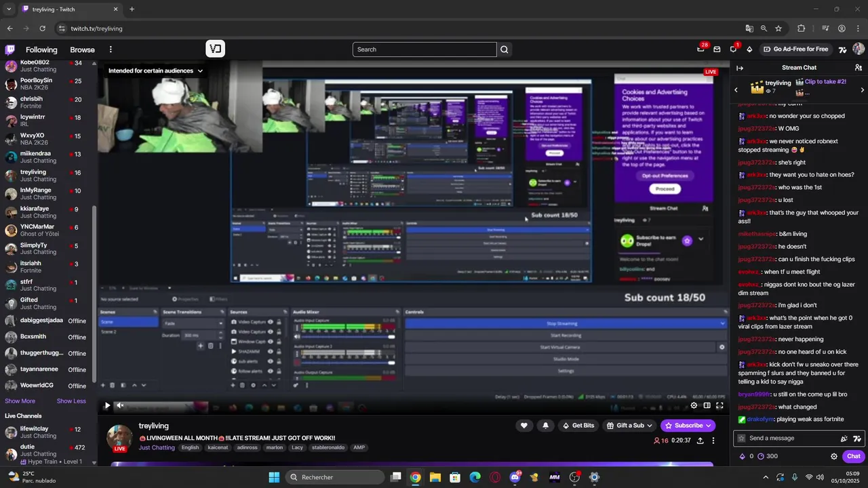Open the video player settings gear
The image size is (868, 488).
tap(694, 405)
